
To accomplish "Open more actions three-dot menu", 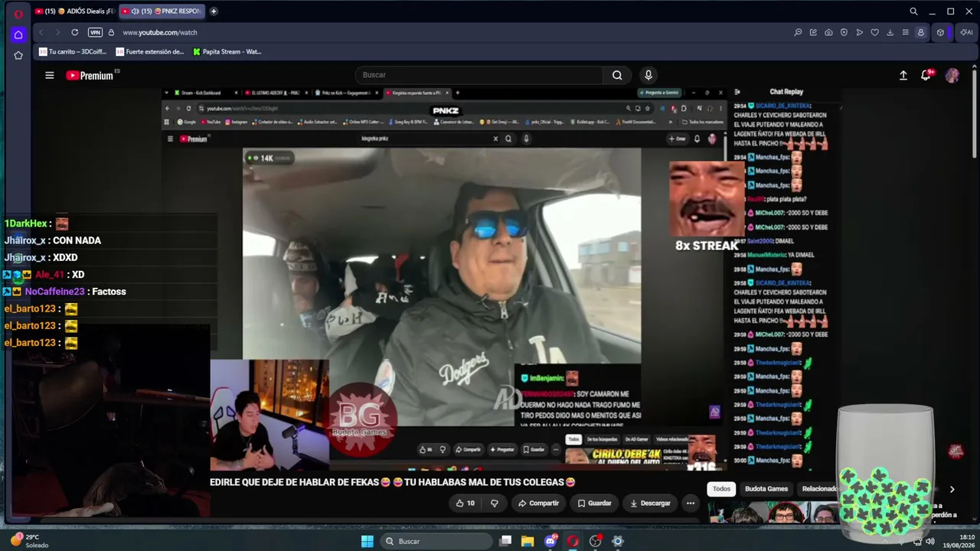I will click(691, 503).
